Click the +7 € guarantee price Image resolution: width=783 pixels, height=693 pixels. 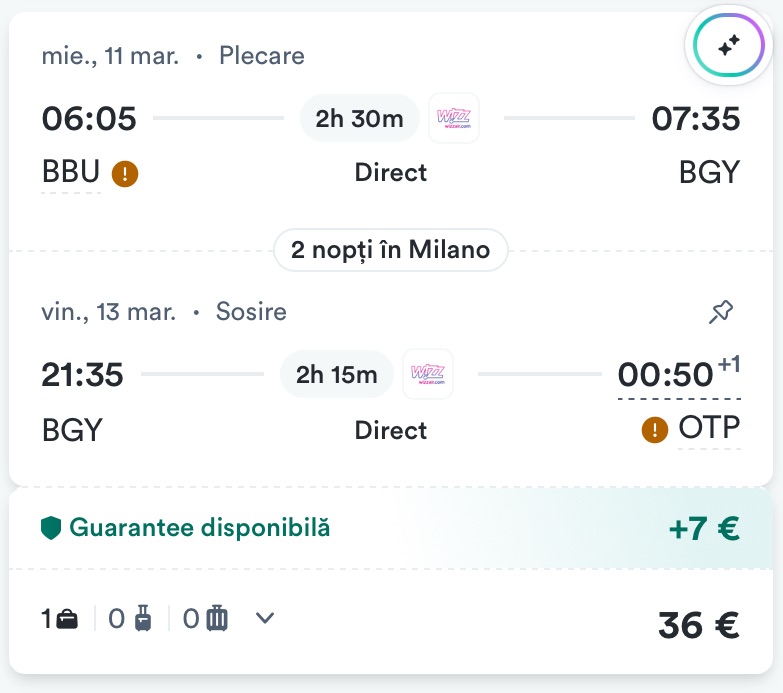pyautogui.click(x=704, y=528)
